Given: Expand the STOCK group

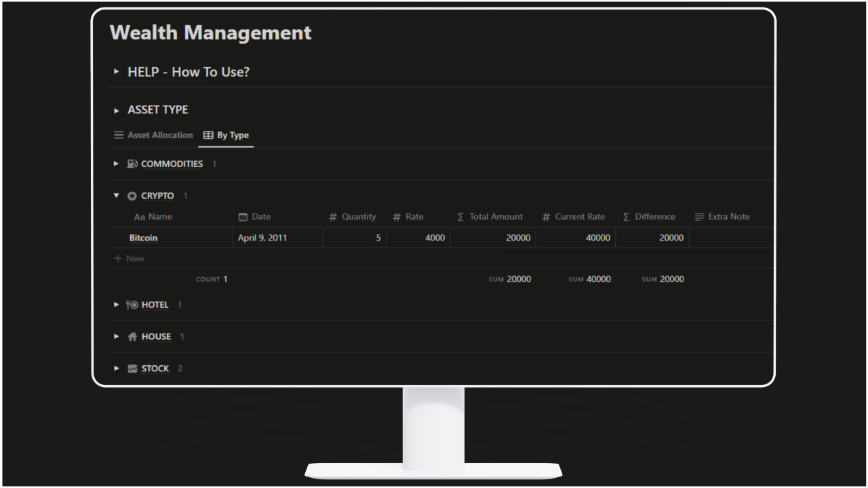Looking at the screenshot, I should 117,369.
